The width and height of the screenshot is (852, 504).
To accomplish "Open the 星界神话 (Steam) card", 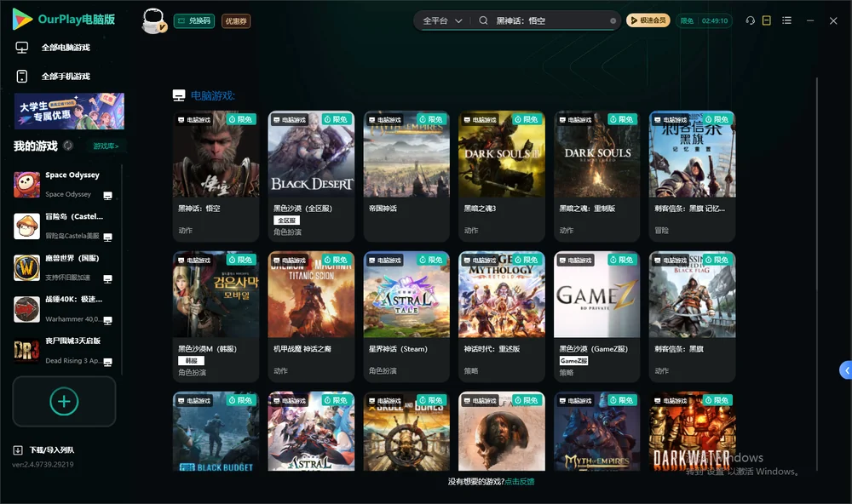I will click(x=406, y=317).
